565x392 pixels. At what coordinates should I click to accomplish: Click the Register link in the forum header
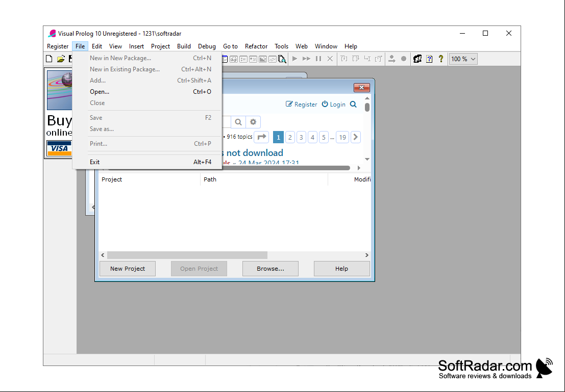pyautogui.click(x=302, y=104)
